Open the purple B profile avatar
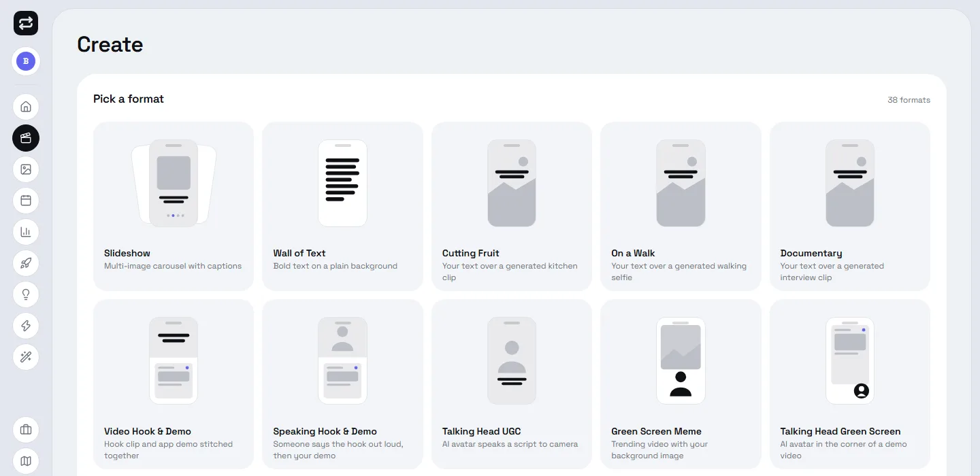980x476 pixels. click(26, 61)
